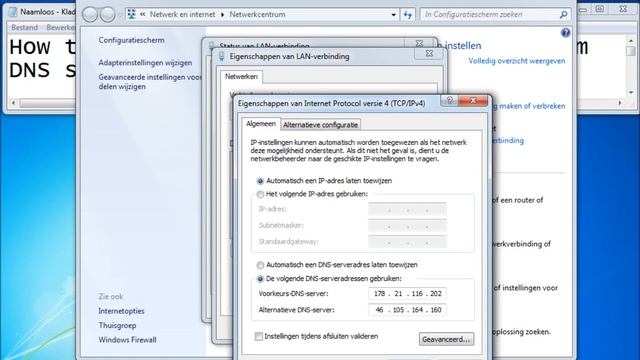Click Netwerkcentrum breadcrumb

tap(257, 14)
